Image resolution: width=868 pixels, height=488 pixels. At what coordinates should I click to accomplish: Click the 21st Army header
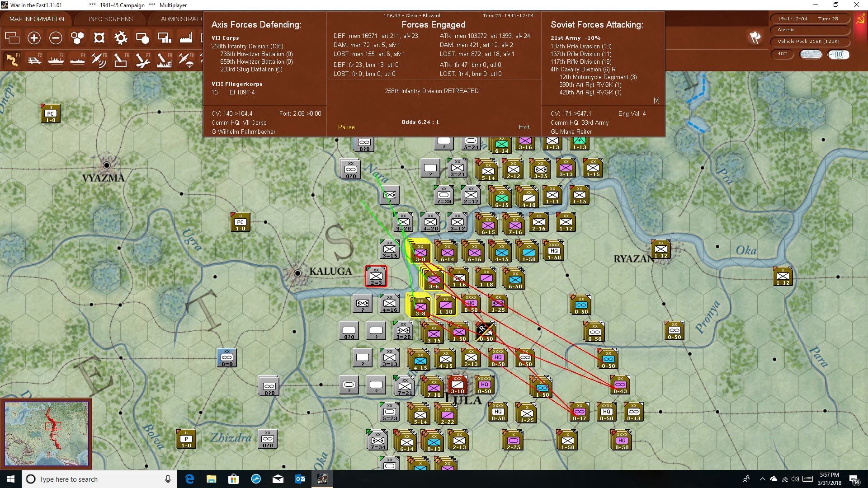click(575, 38)
